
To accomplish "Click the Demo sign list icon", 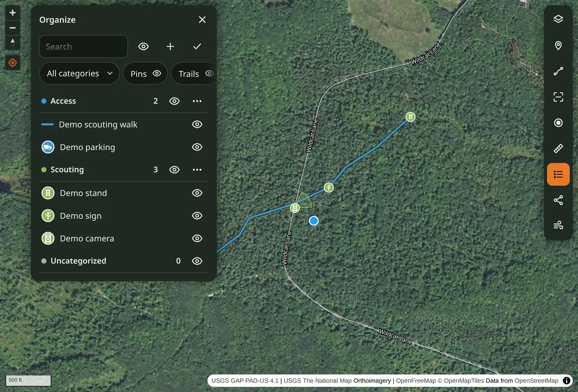I will coord(48,216).
